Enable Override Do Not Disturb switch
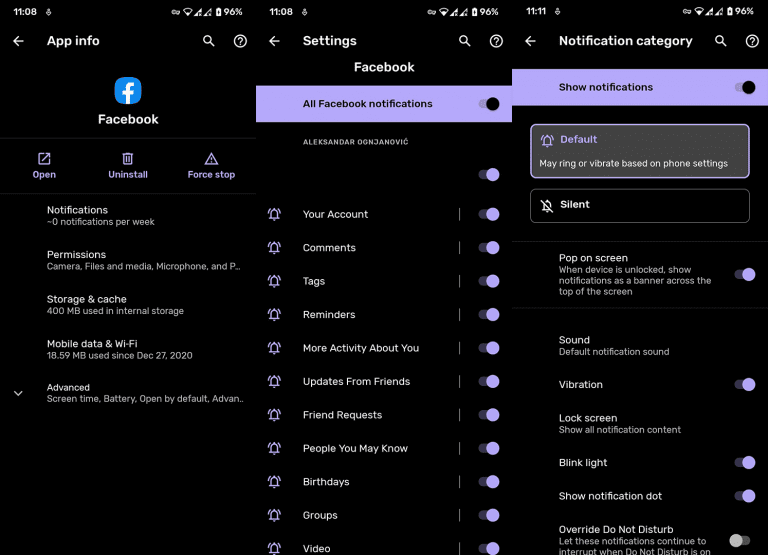 (x=740, y=540)
